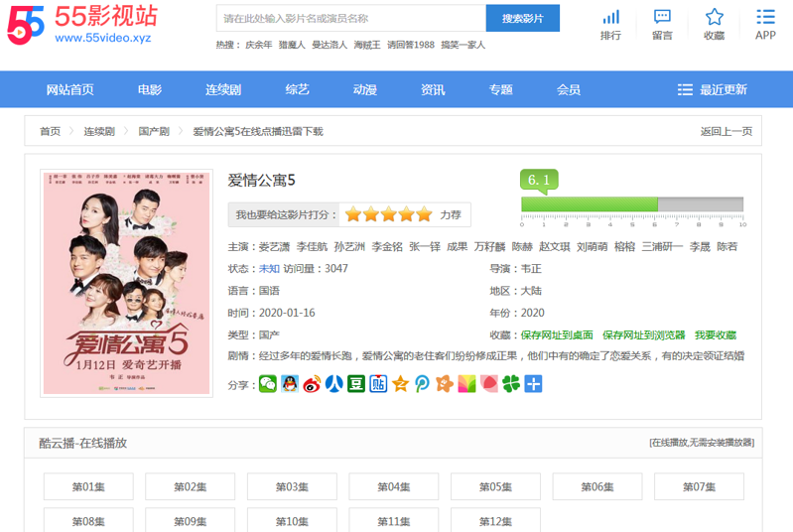Play episode 第07集
This screenshot has height=532, width=793.
click(699, 486)
